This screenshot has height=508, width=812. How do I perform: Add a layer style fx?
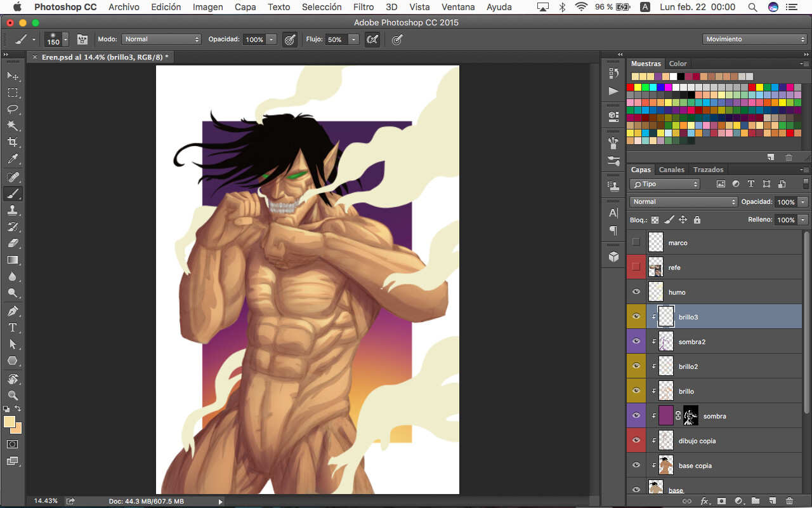[x=704, y=501]
